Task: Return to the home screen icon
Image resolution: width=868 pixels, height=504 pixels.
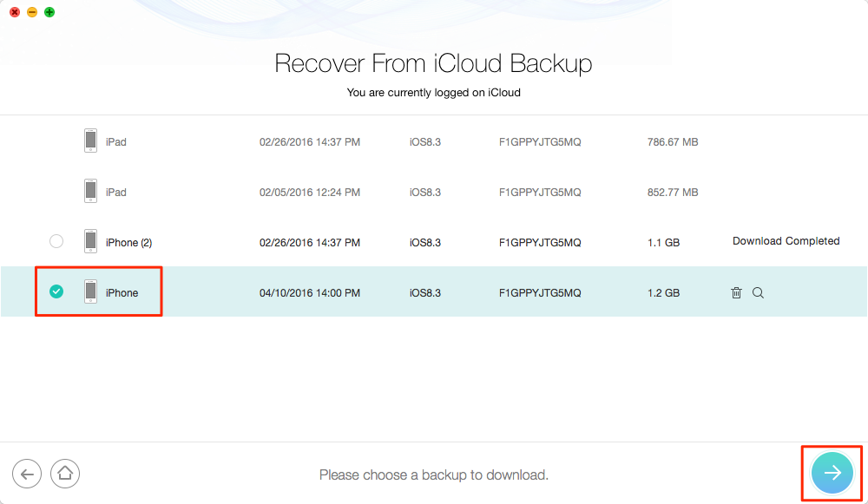Action: [x=65, y=474]
